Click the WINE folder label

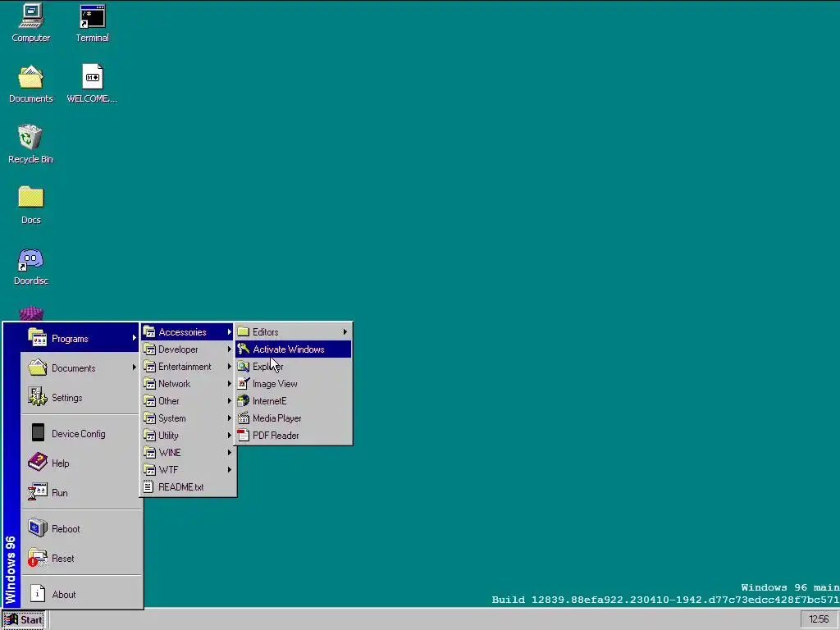coord(170,453)
